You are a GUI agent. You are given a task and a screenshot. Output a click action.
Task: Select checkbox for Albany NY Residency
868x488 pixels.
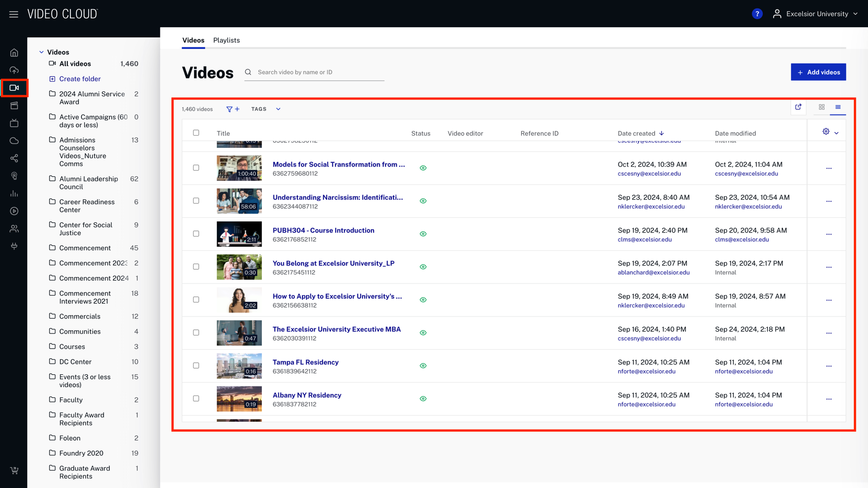(x=196, y=399)
